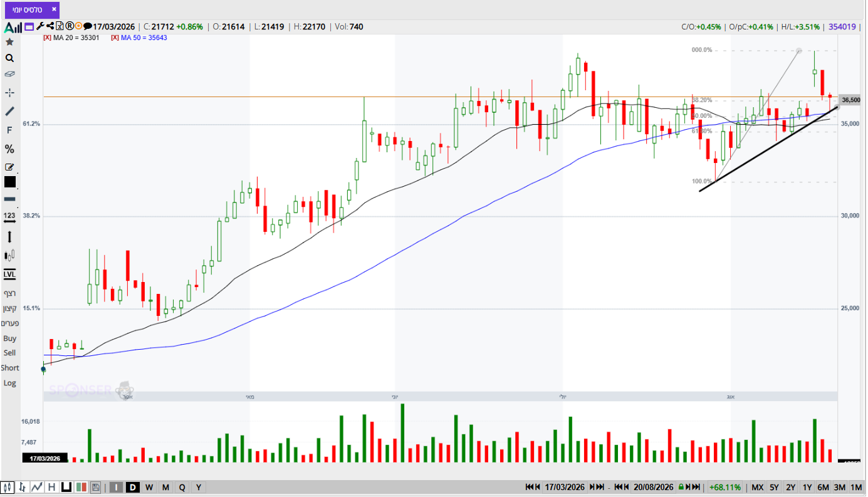The image size is (868, 497).
Task: Click the +68.11% range change value
Action: pos(725,487)
